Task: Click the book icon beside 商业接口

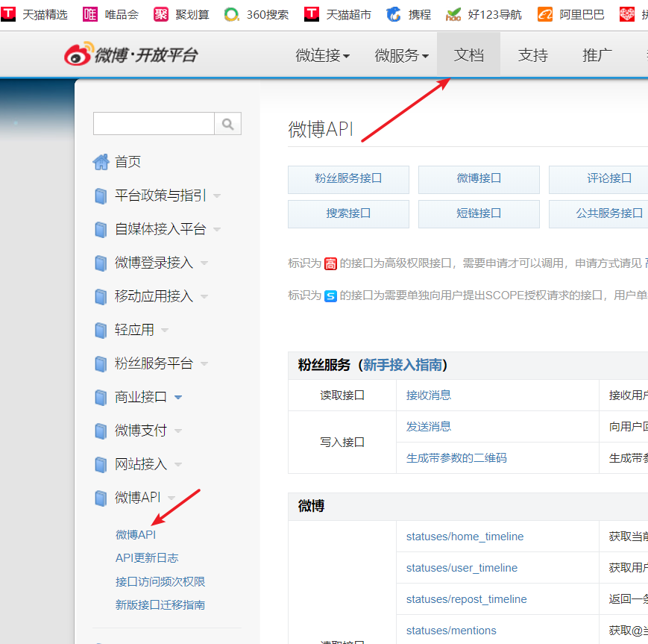Action: [x=101, y=397]
